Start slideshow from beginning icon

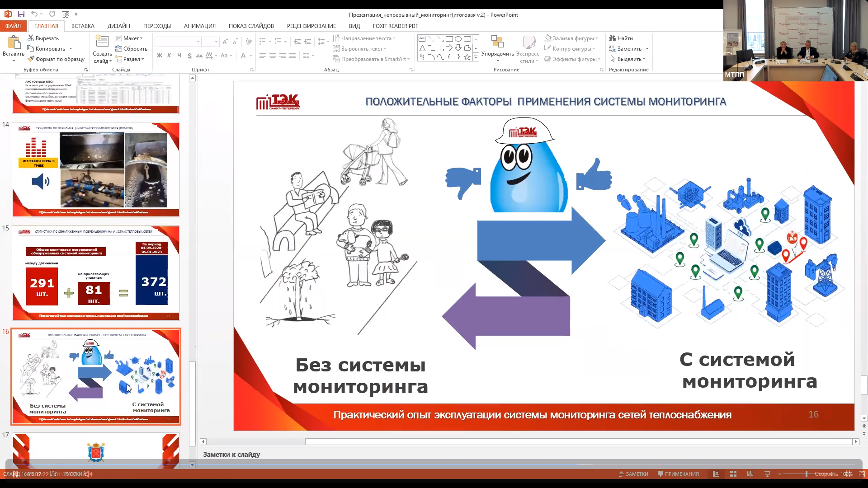66,14
